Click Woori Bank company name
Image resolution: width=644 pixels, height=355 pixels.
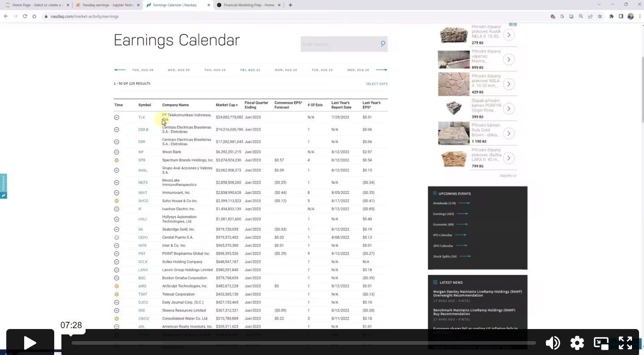tap(172, 152)
